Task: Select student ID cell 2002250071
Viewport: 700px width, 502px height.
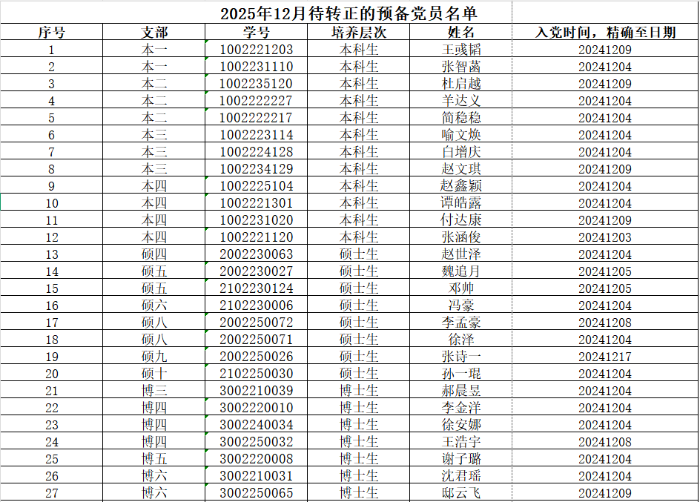Action: [256, 339]
